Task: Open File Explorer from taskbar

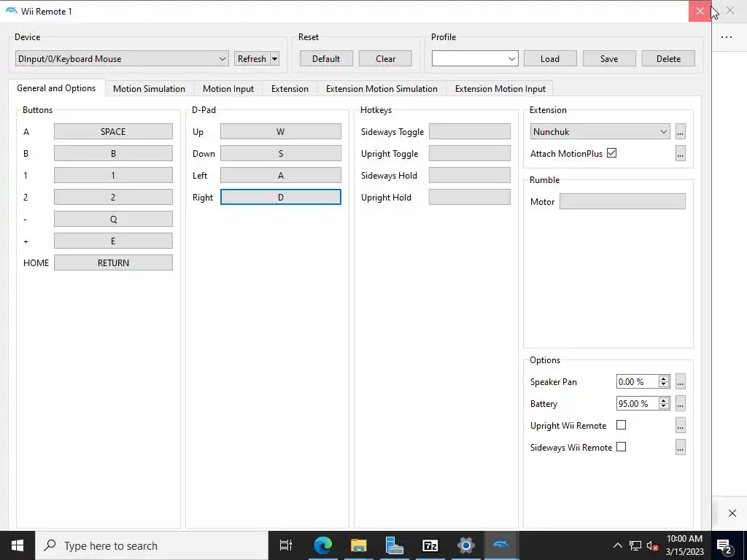Action: [358, 545]
